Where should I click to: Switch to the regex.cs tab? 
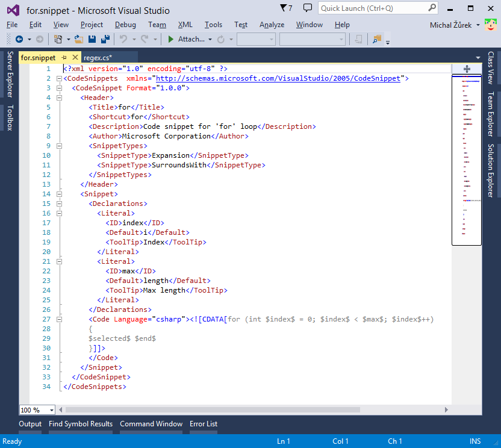[x=98, y=58]
